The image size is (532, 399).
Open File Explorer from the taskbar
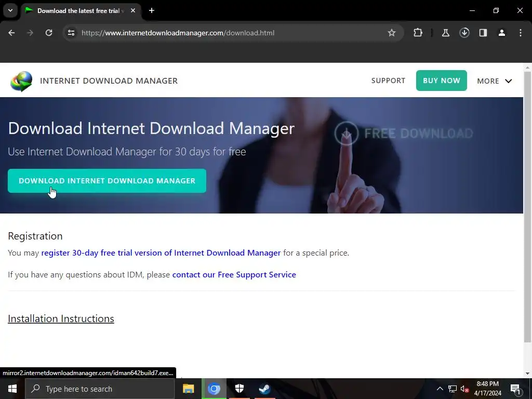pyautogui.click(x=188, y=389)
